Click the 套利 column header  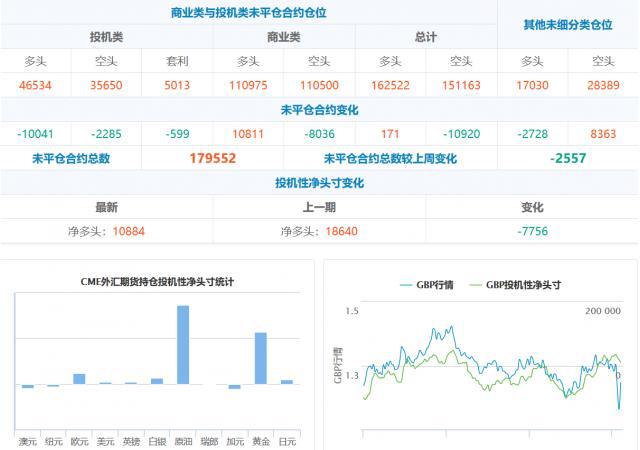[x=177, y=61]
